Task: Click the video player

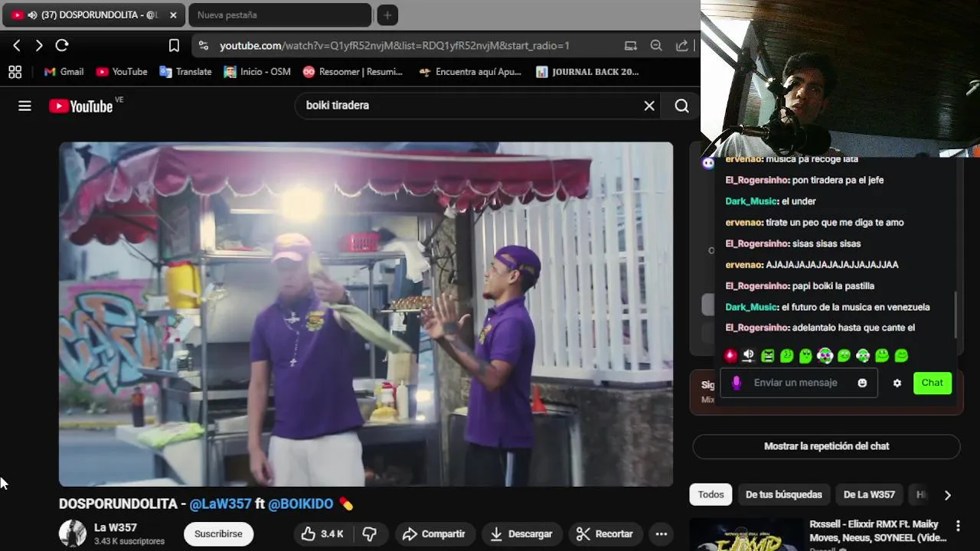Action: click(366, 314)
